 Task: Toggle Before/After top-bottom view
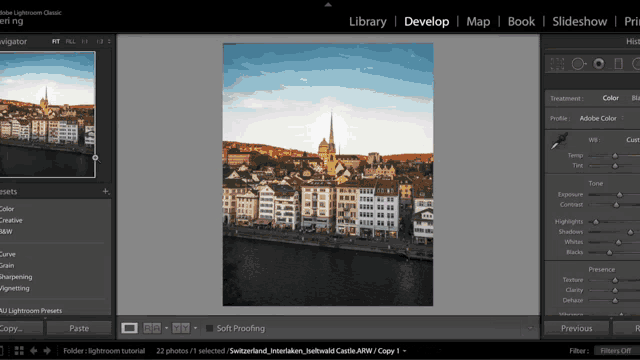tap(181, 328)
